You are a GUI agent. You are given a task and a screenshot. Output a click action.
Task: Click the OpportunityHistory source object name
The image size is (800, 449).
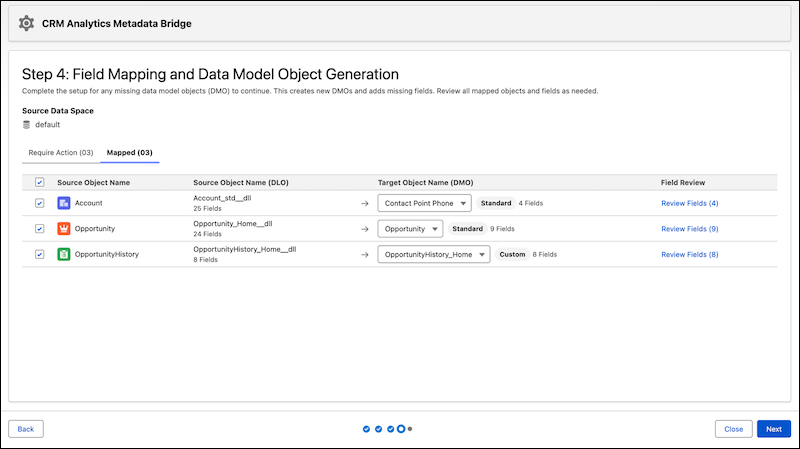point(107,254)
